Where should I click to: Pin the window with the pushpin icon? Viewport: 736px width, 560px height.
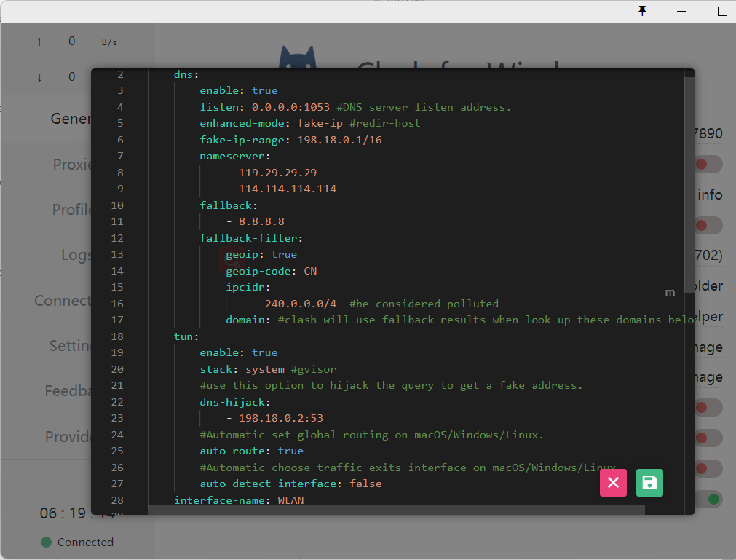coord(643,10)
